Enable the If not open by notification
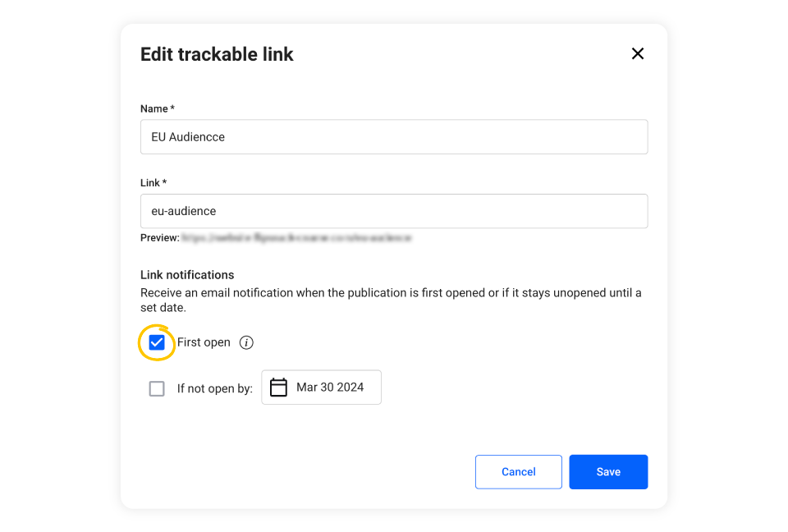Viewport: 788px width, 532px height. tap(157, 388)
